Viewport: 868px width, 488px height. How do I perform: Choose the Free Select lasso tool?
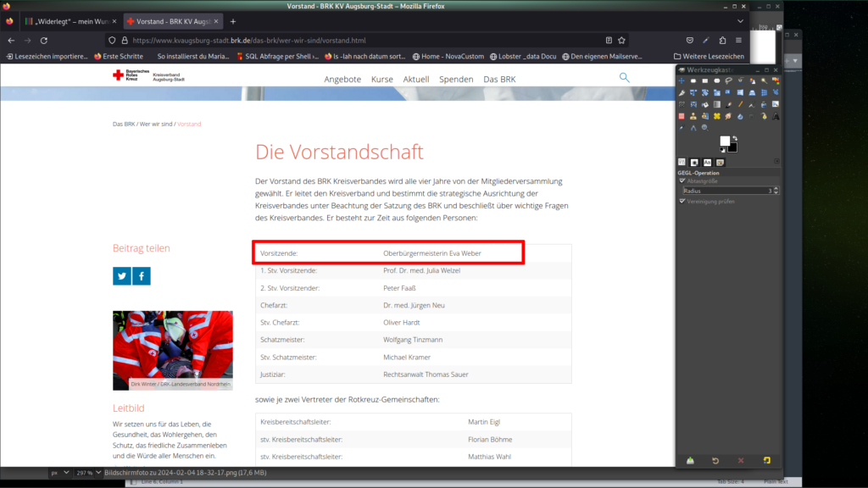(728, 80)
